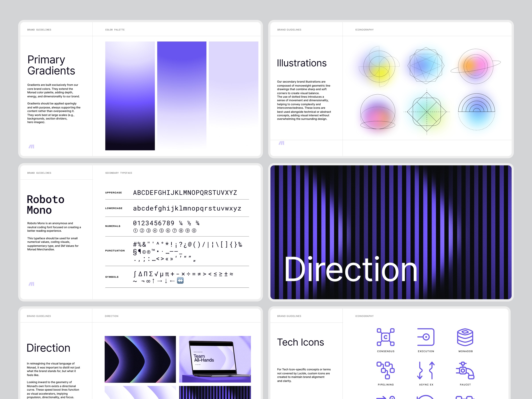532x399 pixels.
Task: Click the UPPERCASE row label
Action: [x=113, y=193]
